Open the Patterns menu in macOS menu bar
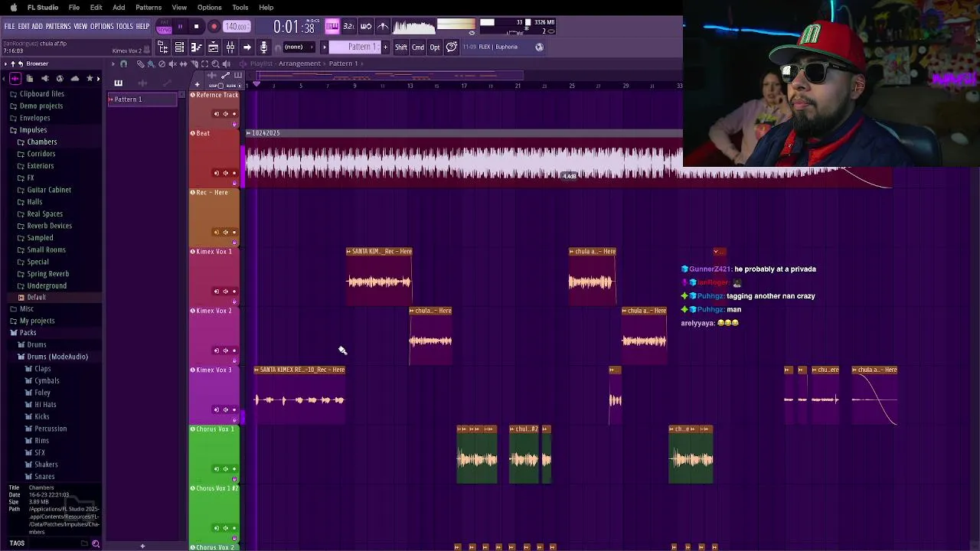This screenshot has width=980, height=551. (149, 8)
